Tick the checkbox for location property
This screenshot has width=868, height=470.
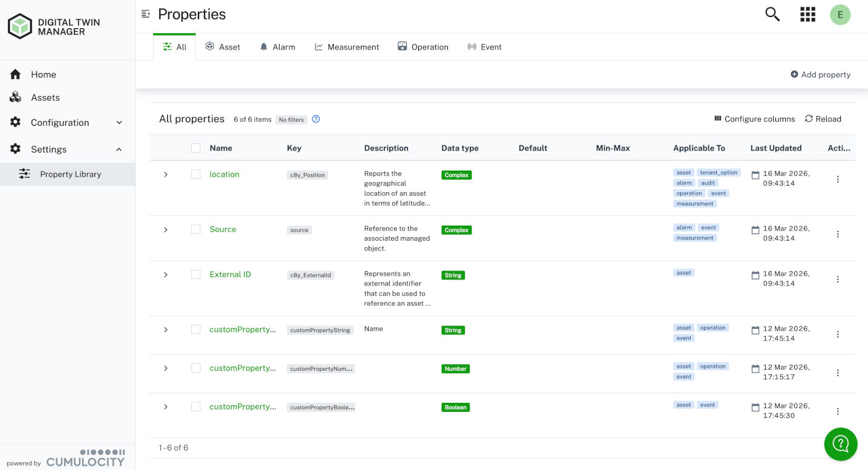(196, 174)
